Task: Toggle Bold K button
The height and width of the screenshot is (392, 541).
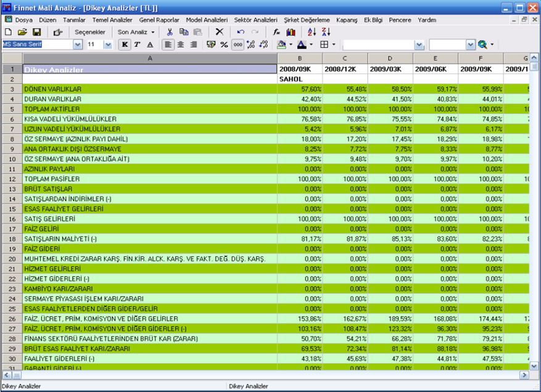Action: [x=125, y=44]
